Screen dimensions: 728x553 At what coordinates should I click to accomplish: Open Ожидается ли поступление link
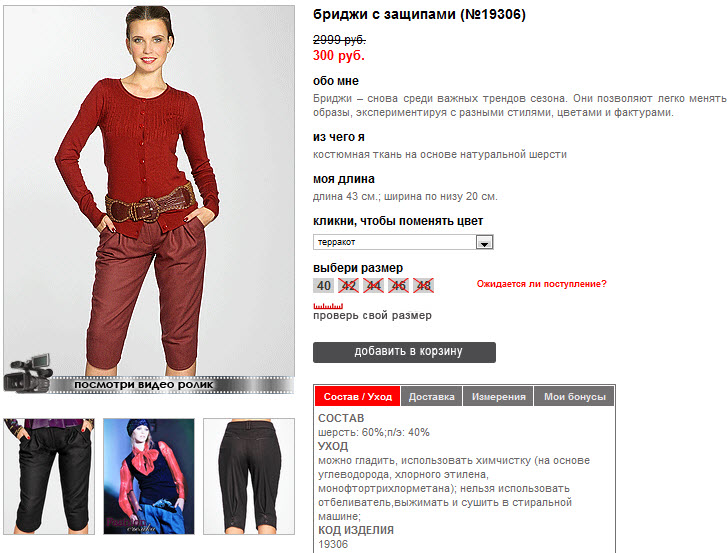click(541, 284)
